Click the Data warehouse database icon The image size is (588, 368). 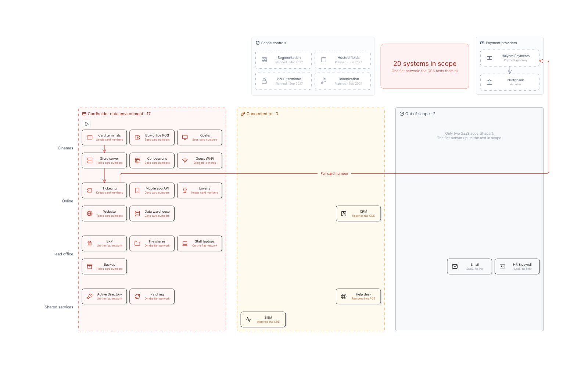(x=137, y=213)
